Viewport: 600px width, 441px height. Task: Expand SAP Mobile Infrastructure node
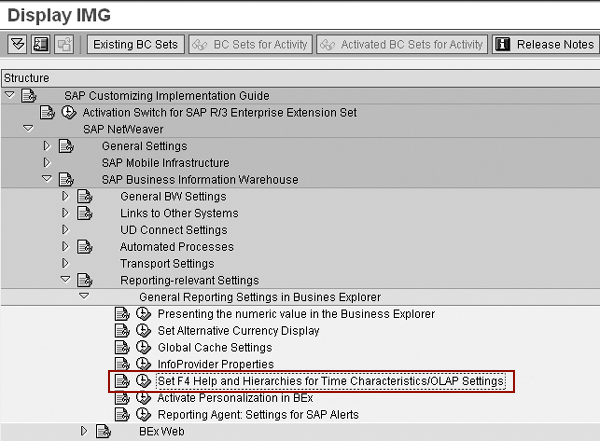(x=47, y=163)
